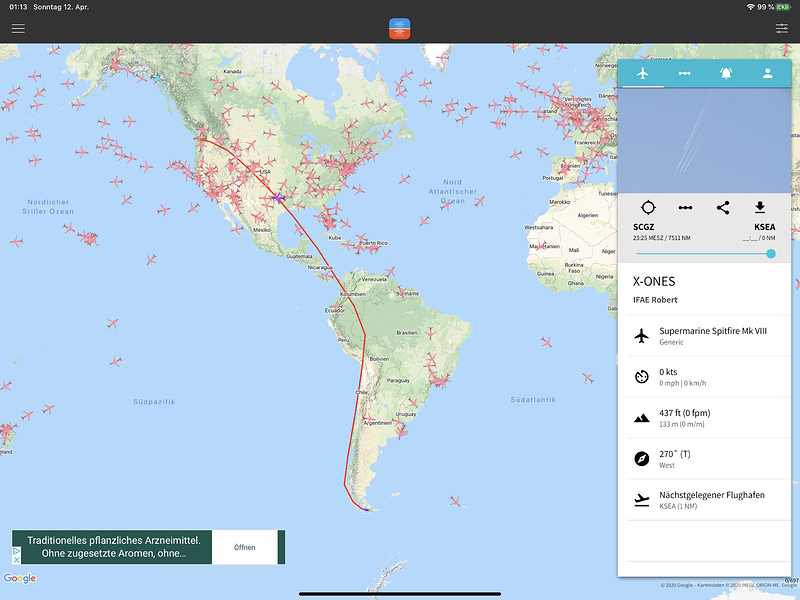Viewport: 800px width, 600px height.
Task: Switch to the airplane info tab
Action: [x=643, y=73]
